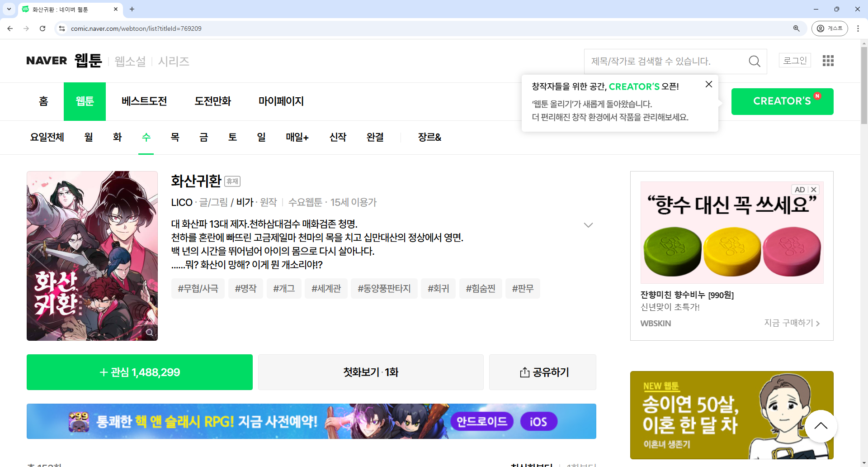
Task: Open the CREATOR'S green button
Action: tap(783, 101)
